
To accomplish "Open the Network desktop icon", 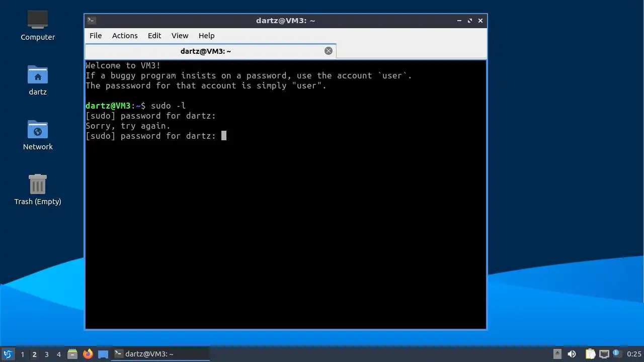I will [x=38, y=135].
